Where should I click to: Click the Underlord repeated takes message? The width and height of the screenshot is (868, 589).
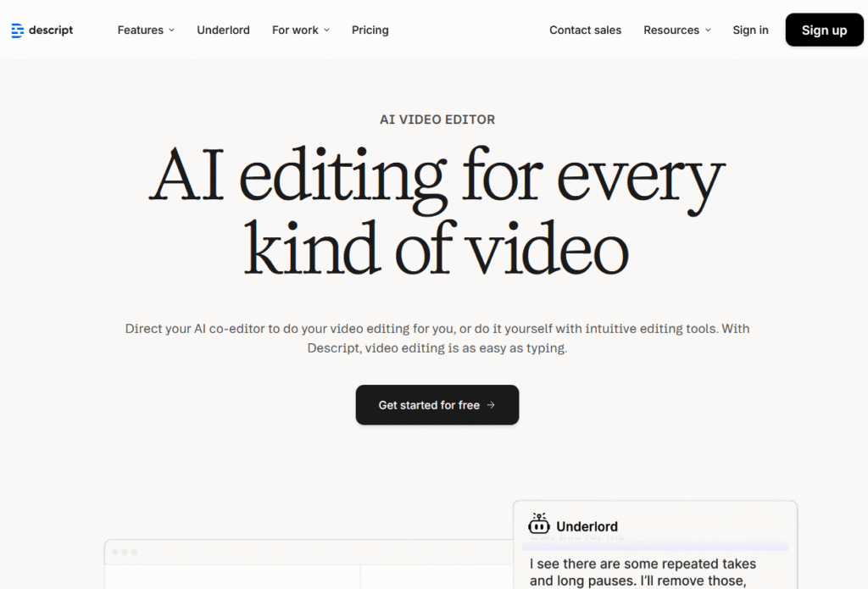pos(643,572)
